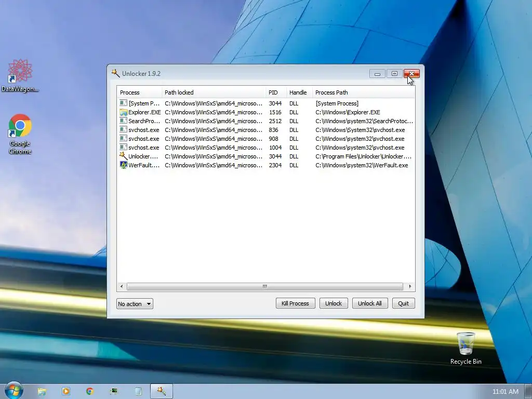This screenshot has width=532, height=399.
Task: Click PID value 2512
Action: (275, 121)
